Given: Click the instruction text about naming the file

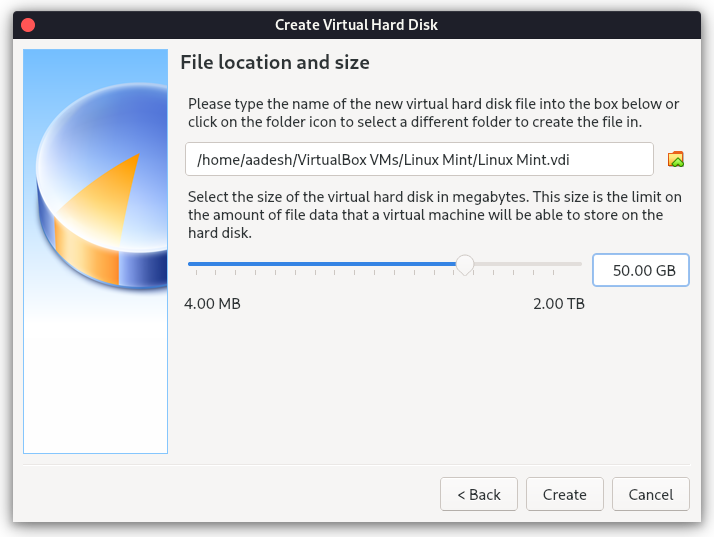Looking at the screenshot, I should click(x=433, y=113).
